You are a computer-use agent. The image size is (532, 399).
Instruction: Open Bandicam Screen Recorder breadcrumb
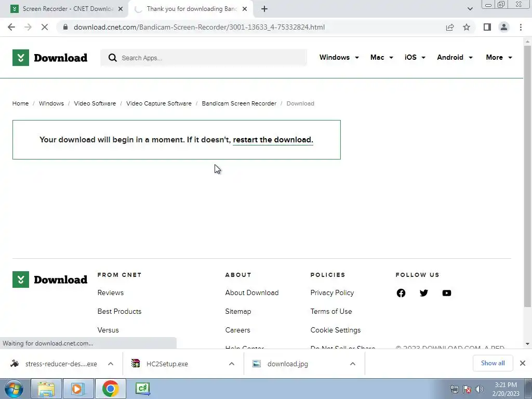[x=239, y=103]
